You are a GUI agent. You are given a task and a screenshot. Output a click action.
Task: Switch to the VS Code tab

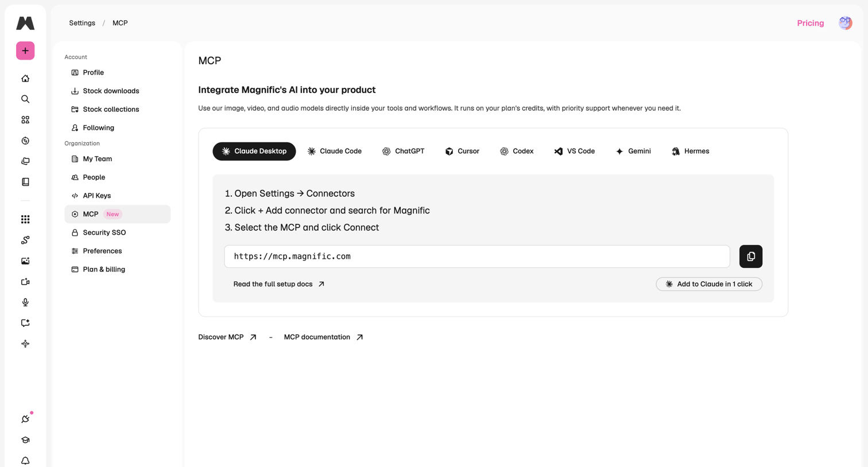[575, 151]
